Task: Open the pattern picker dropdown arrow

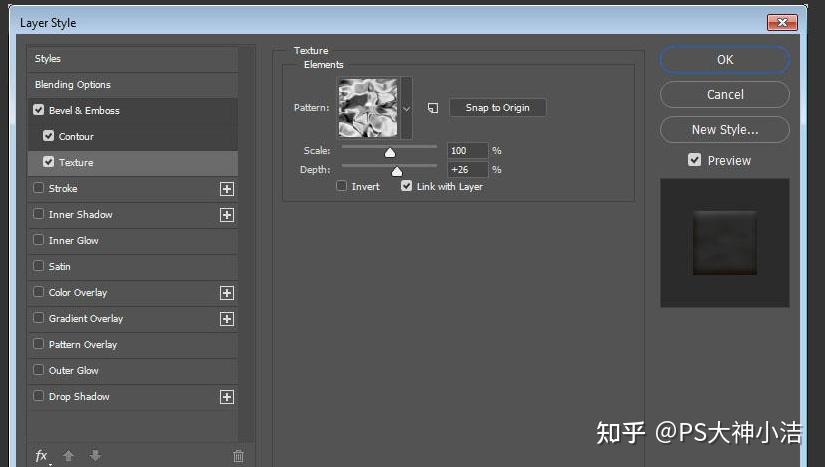Action: tap(406, 109)
